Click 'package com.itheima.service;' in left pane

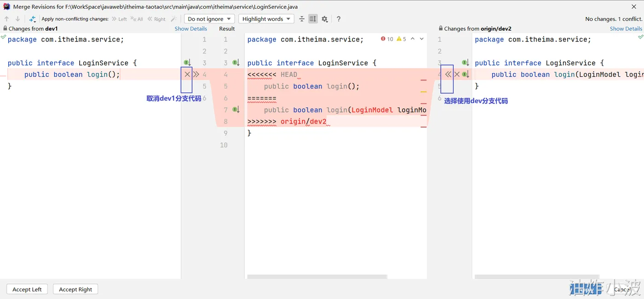coord(66,40)
